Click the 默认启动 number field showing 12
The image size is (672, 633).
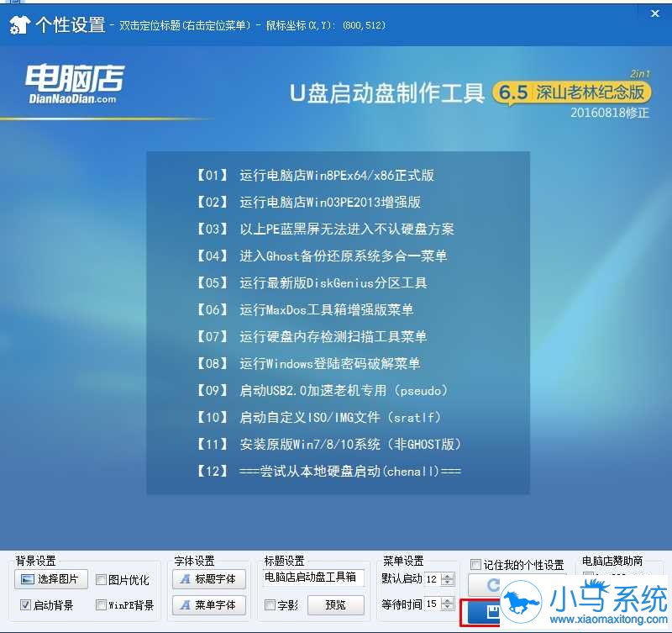pyautogui.click(x=433, y=579)
